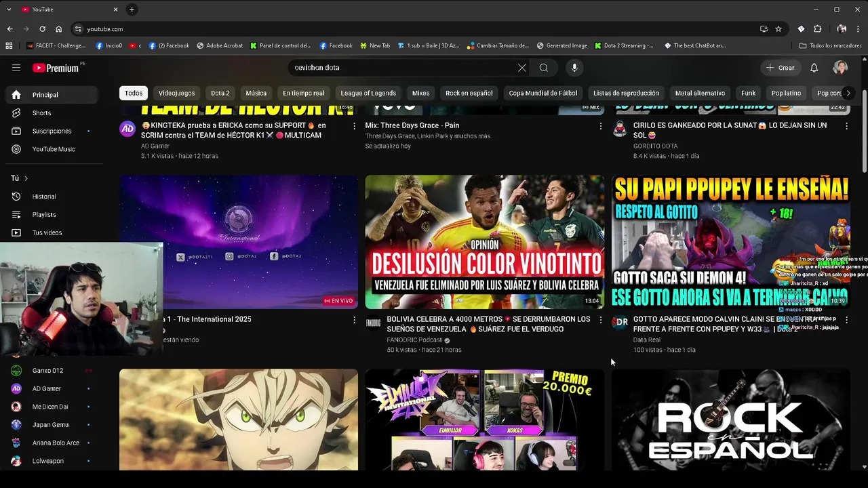Open Historial in the sidebar

point(52,197)
